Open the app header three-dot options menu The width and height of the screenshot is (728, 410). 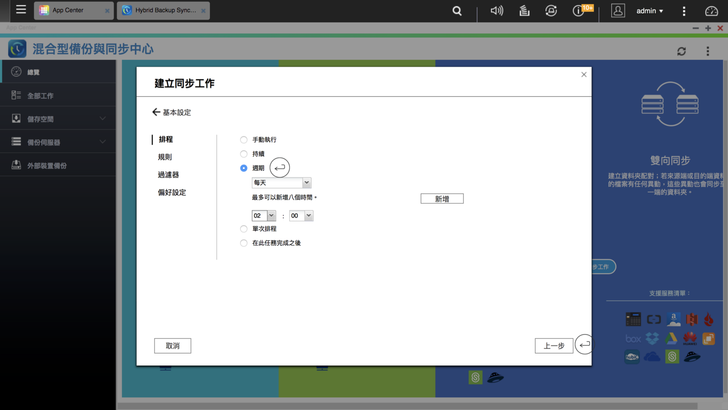tap(708, 51)
